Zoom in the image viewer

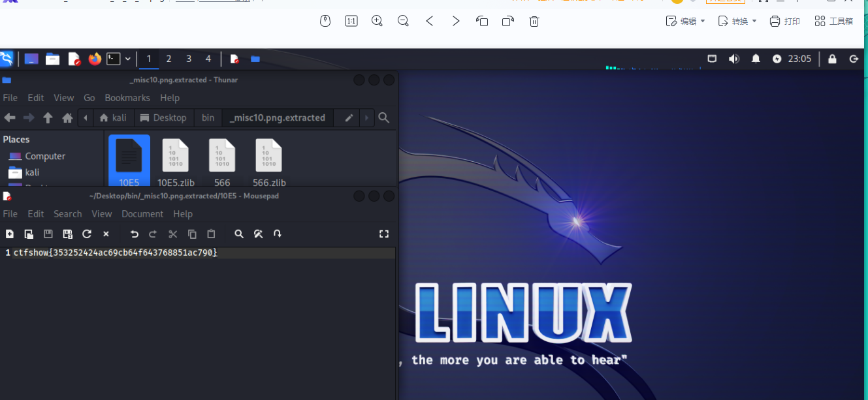click(x=377, y=21)
